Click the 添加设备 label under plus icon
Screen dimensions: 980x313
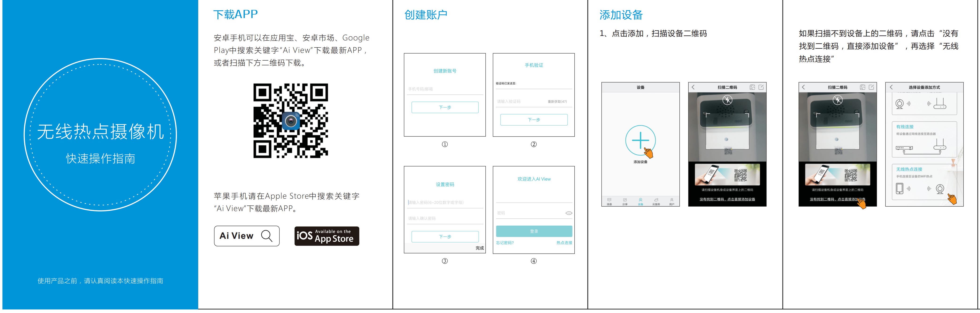point(640,162)
